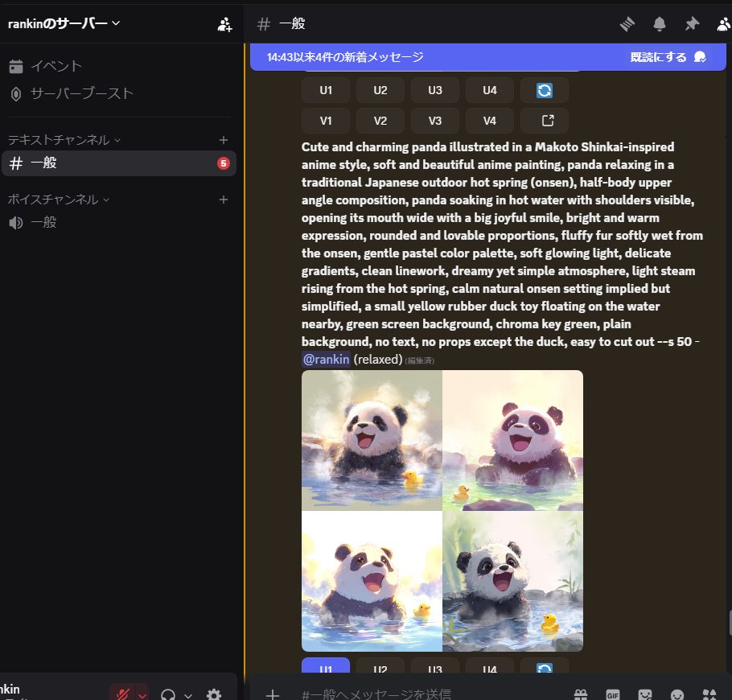Open the emoji picker in message bar

click(677, 694)
